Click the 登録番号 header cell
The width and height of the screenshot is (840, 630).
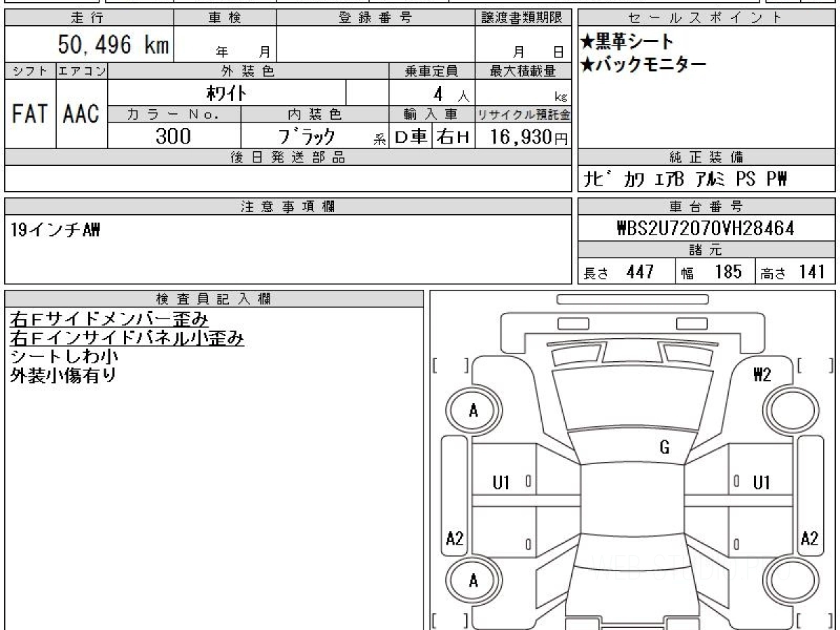click(376, 18)
